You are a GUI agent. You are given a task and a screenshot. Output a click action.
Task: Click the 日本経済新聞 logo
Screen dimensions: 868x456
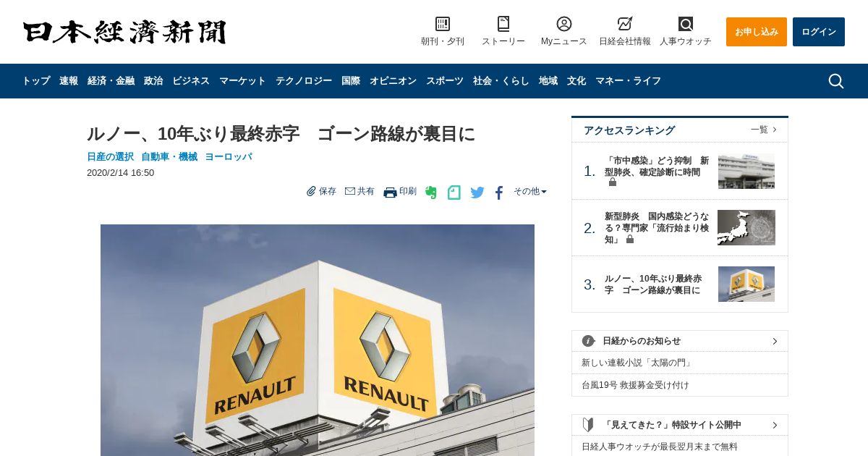[124, 32]
